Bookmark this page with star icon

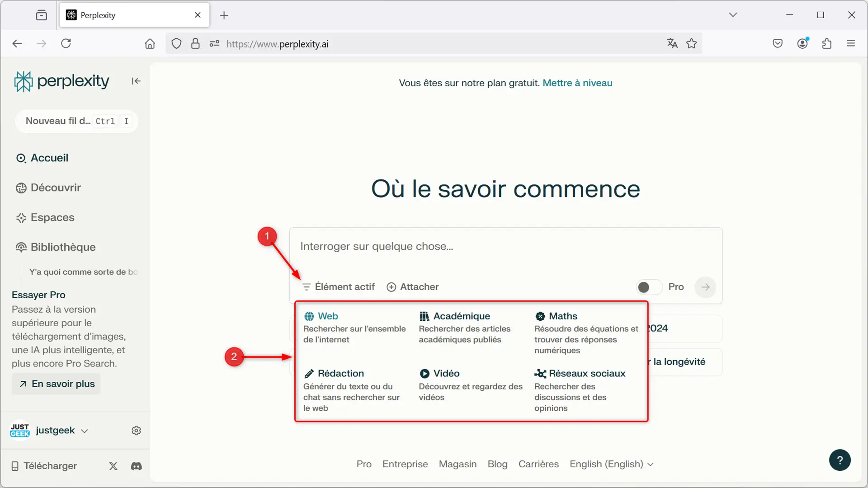[691, 44]
